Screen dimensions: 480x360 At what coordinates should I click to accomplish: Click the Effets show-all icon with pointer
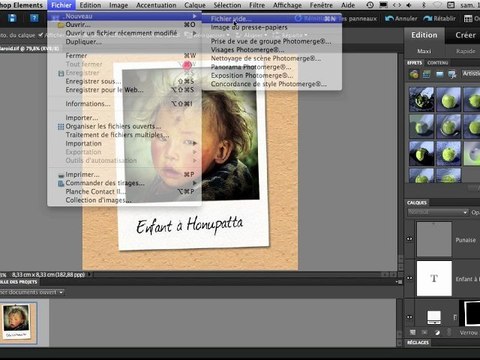452,74
